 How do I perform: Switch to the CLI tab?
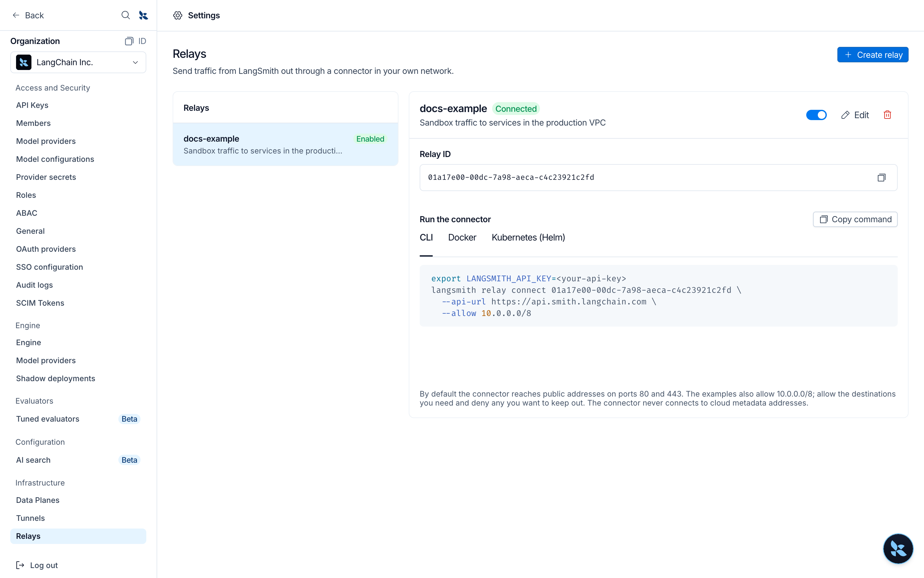(x=426, y=237)
